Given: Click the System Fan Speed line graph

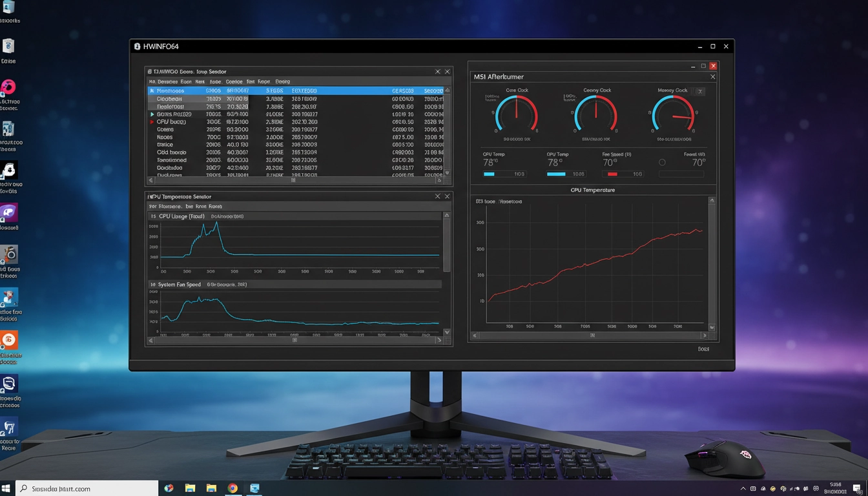Looking at the screenshot, I should (300, 311).
